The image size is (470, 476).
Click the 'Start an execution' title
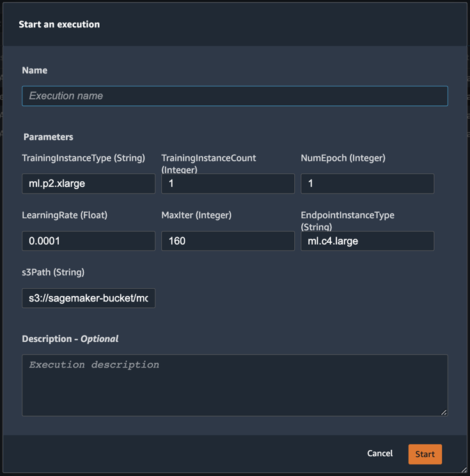59,24
